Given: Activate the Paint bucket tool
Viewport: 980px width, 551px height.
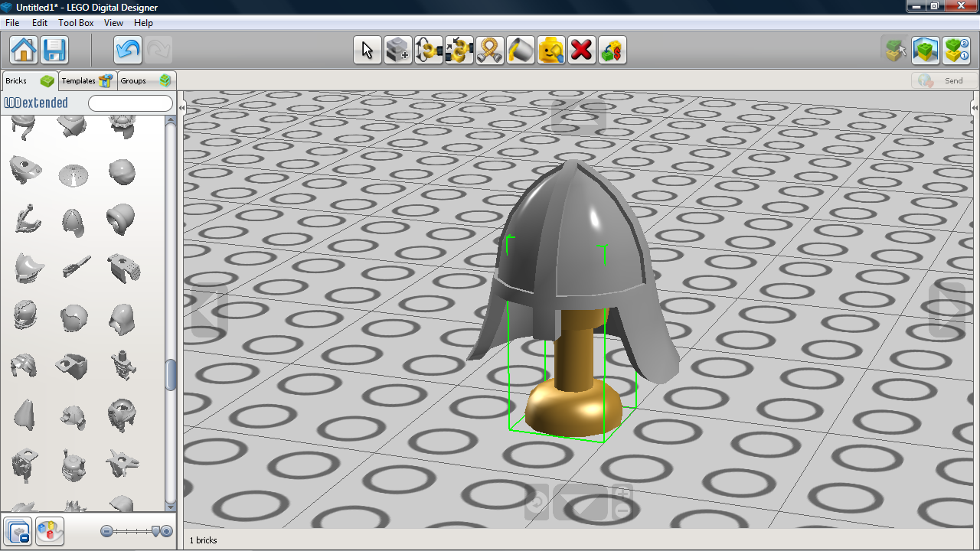Looking at the screenshot, I should pos(521,51).
